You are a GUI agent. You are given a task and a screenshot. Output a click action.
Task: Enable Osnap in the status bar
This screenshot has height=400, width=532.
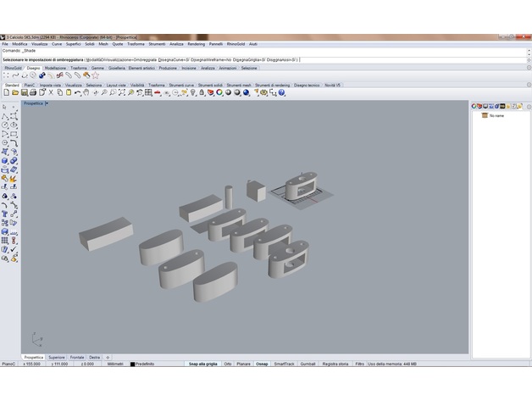point(262,364)
